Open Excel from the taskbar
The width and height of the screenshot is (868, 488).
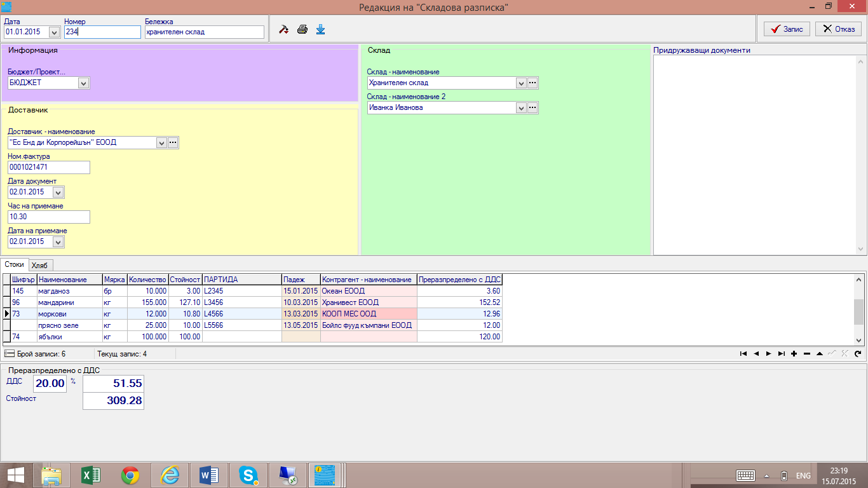pyautogui.click(x=91, y=475)
